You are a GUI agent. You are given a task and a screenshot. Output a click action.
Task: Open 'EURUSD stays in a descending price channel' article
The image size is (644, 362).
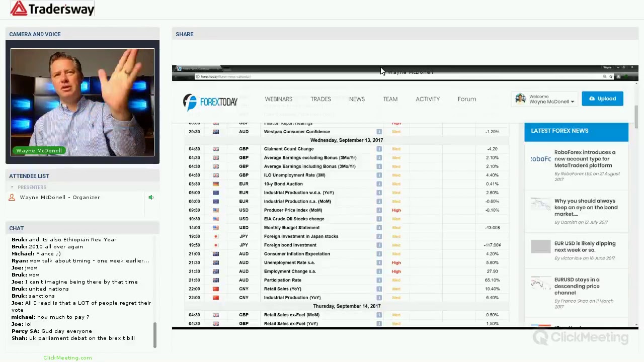[577, 286]
